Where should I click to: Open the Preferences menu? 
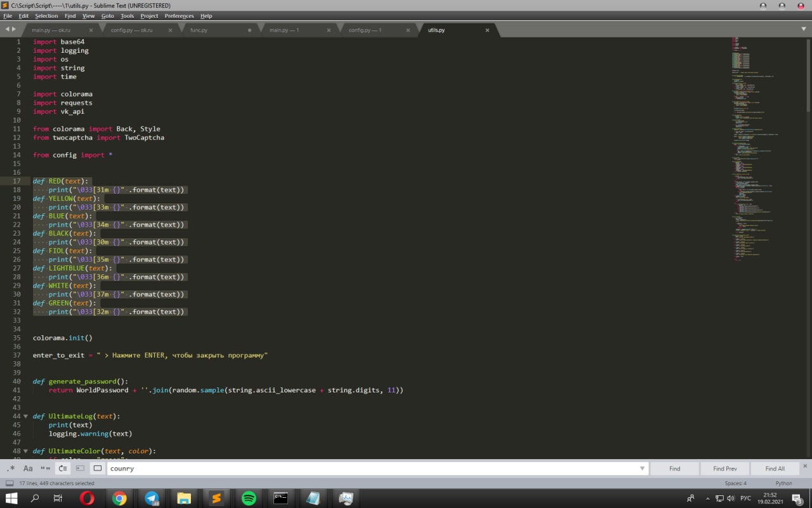[x=180, y=16]
